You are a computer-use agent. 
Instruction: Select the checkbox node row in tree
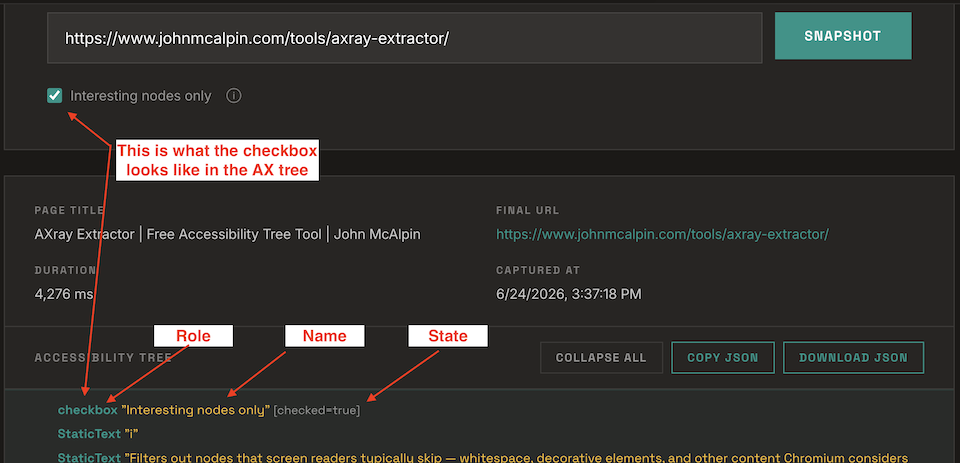click(x=209, y=410)
